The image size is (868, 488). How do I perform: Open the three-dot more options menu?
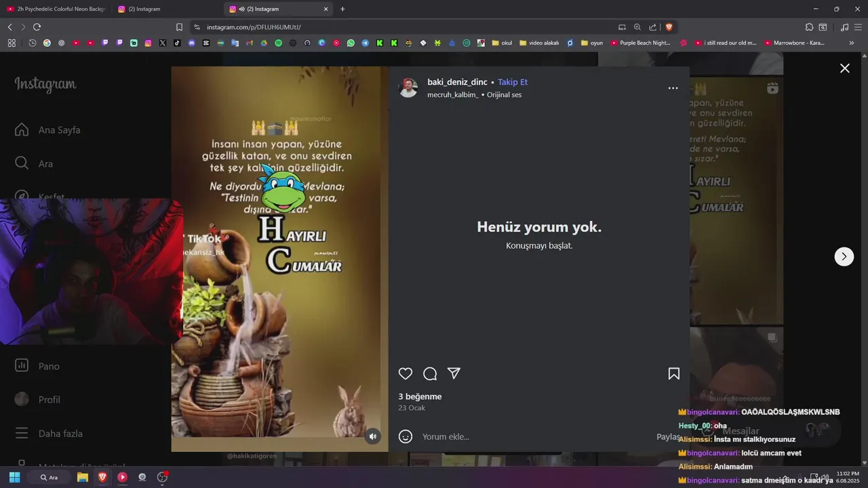[x=673, y=88]
